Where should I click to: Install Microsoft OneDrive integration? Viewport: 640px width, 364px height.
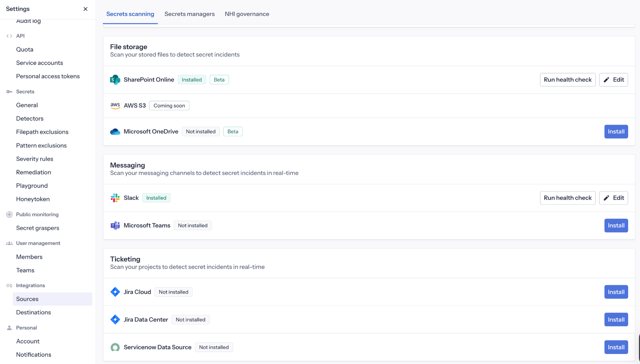coord(616,131)
